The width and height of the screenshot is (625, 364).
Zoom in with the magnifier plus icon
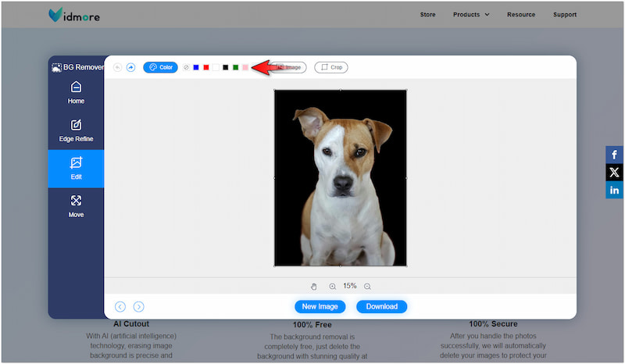(x=333, y=287)
